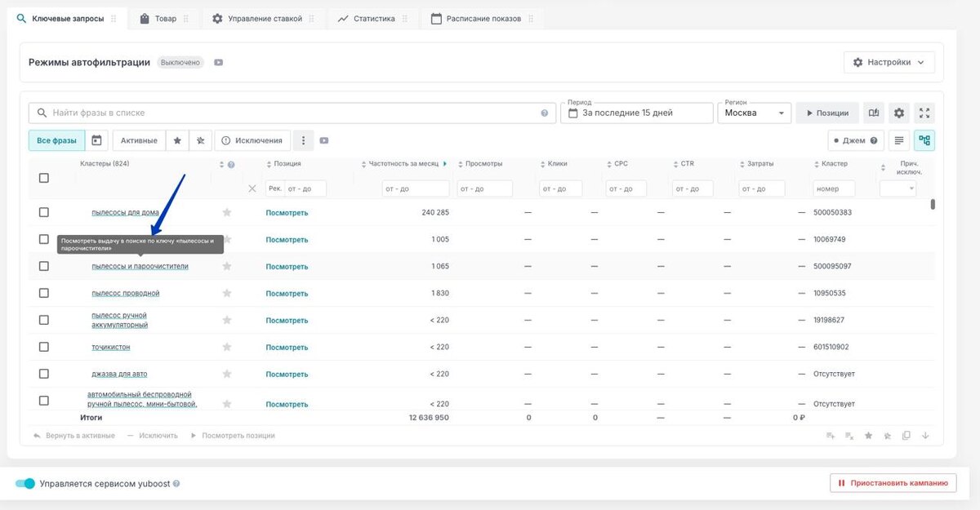
Task: Star the «пылесосы для дома» phrase
Action: (x=227, y=212)
